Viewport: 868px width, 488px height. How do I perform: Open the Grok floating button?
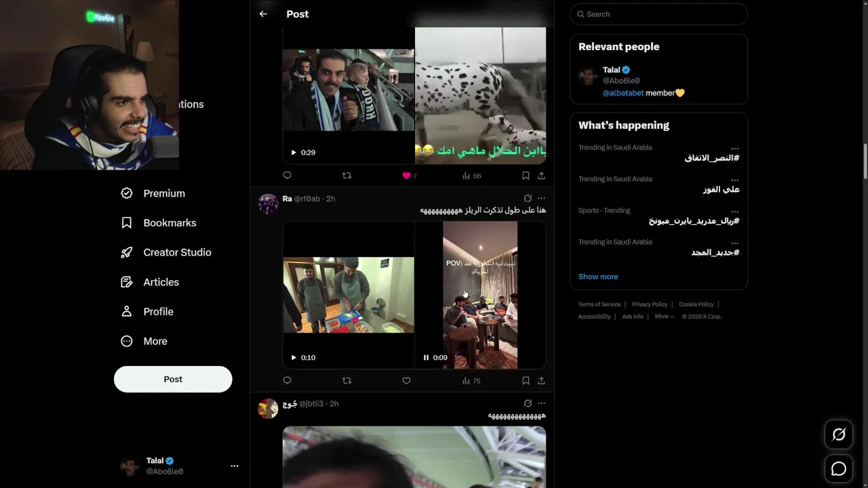[839, 434]
